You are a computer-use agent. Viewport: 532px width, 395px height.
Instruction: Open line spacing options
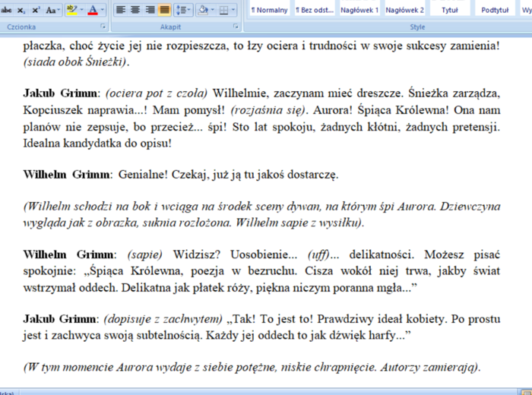point(183,10)
